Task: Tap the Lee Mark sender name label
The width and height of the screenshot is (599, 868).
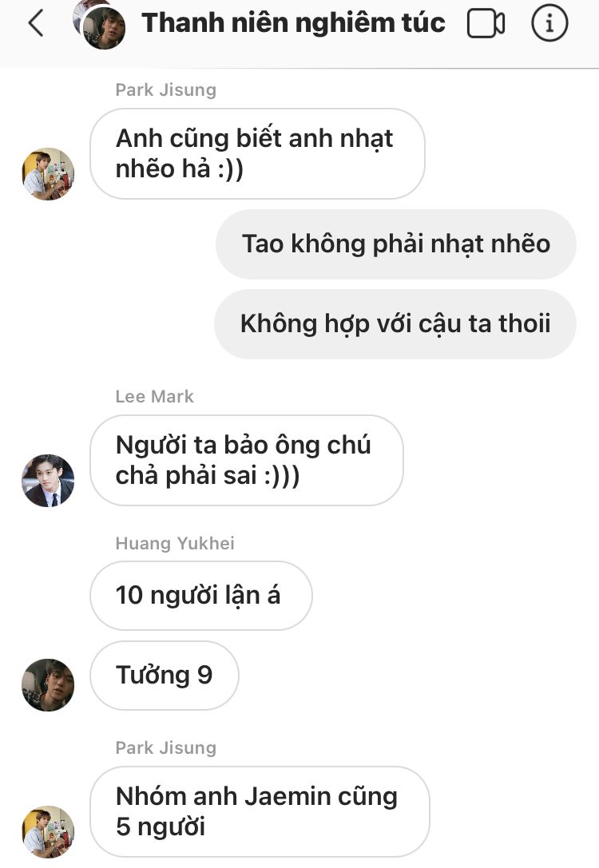Action: (154, 396)
